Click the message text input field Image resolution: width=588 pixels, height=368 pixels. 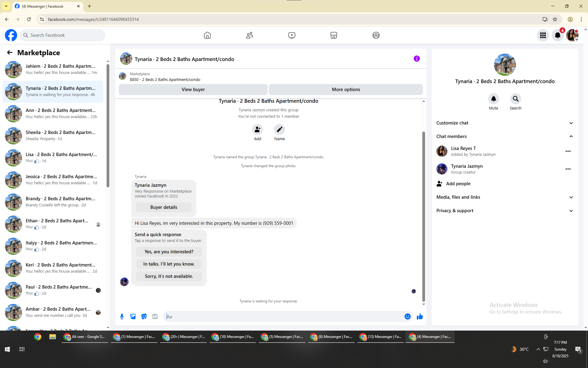point(283,316)
